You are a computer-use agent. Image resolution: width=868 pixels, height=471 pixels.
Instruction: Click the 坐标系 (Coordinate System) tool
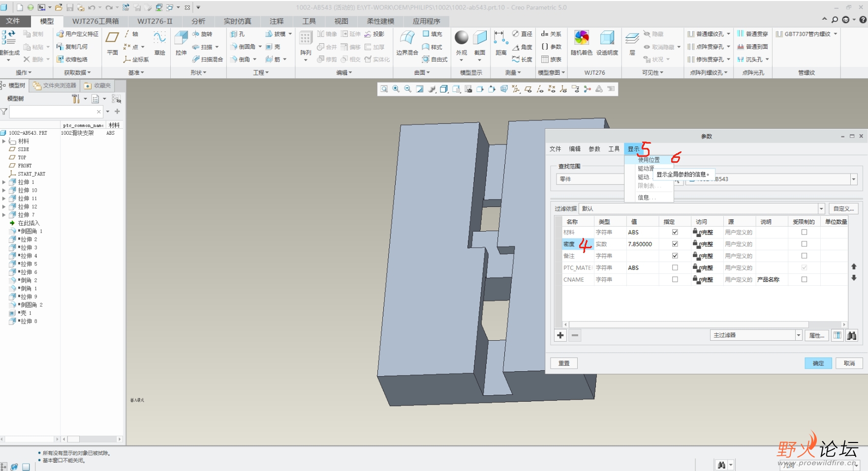136,59
